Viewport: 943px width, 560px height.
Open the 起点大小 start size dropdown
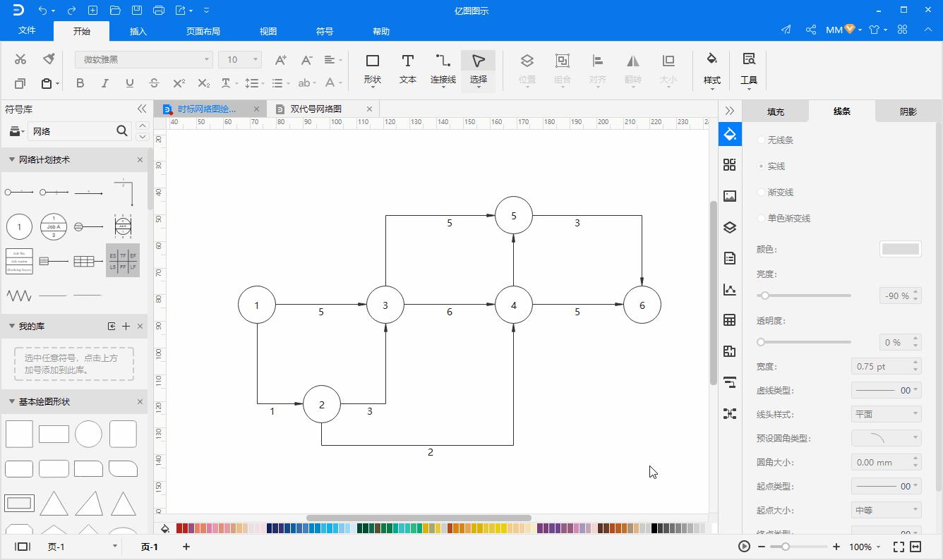(886, 510)
